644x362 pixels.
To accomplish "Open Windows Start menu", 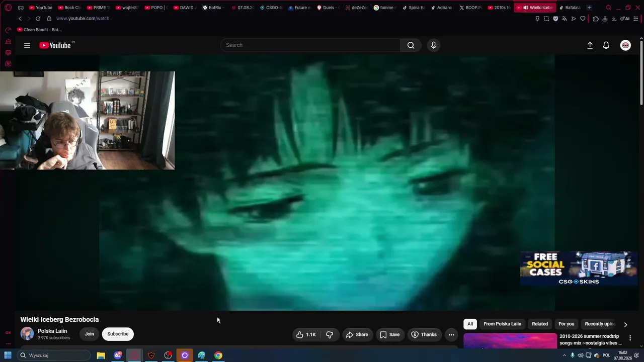I will point(8,355).
